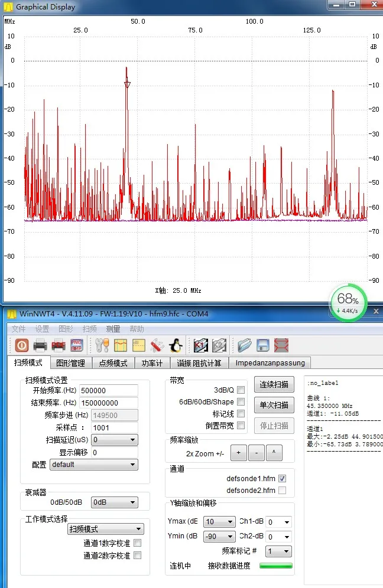Open the Ch2-dB offset dropdown
383x588 pixels.
point(278,537)
